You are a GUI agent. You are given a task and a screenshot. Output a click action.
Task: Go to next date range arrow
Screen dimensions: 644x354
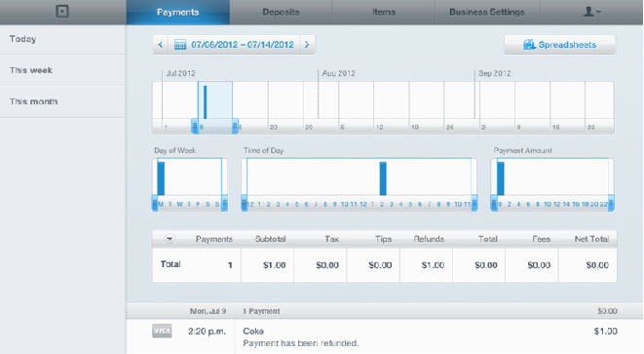pos(307,45)
